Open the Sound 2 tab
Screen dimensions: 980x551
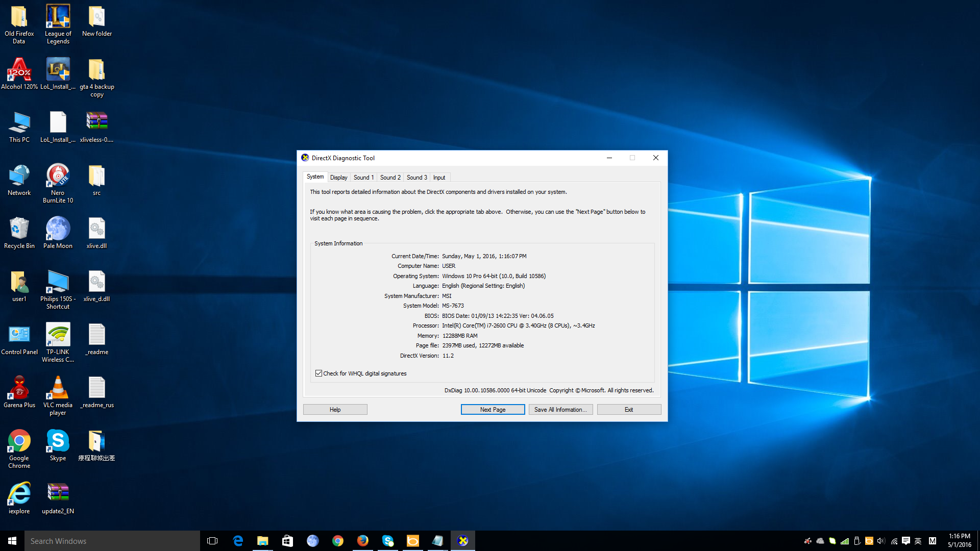390,178
